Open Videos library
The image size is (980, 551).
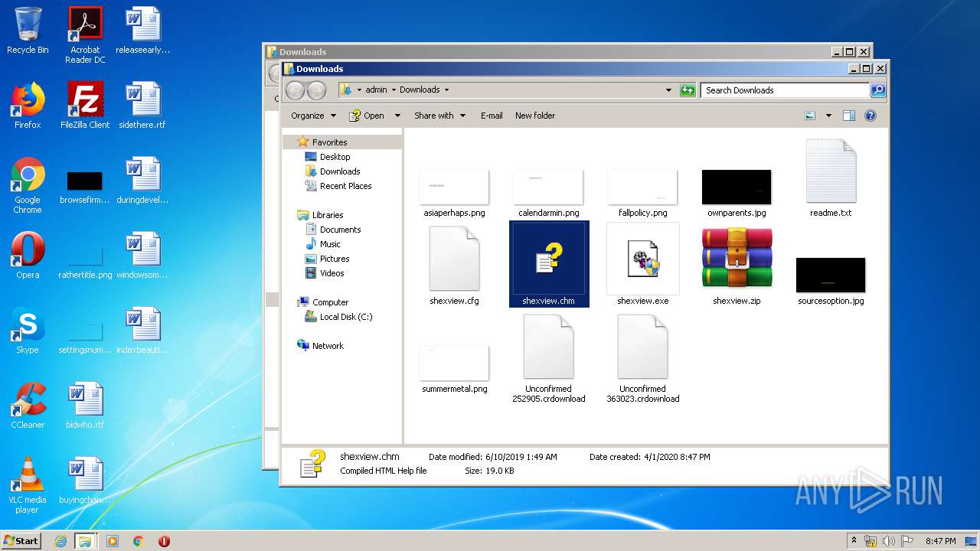(332, 273)
